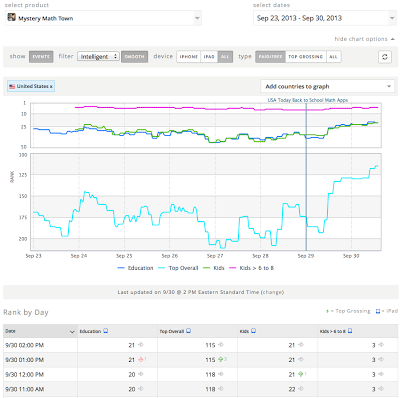Select IPHONE device option
The image size is (400, 398).
[x=189, y=57]
